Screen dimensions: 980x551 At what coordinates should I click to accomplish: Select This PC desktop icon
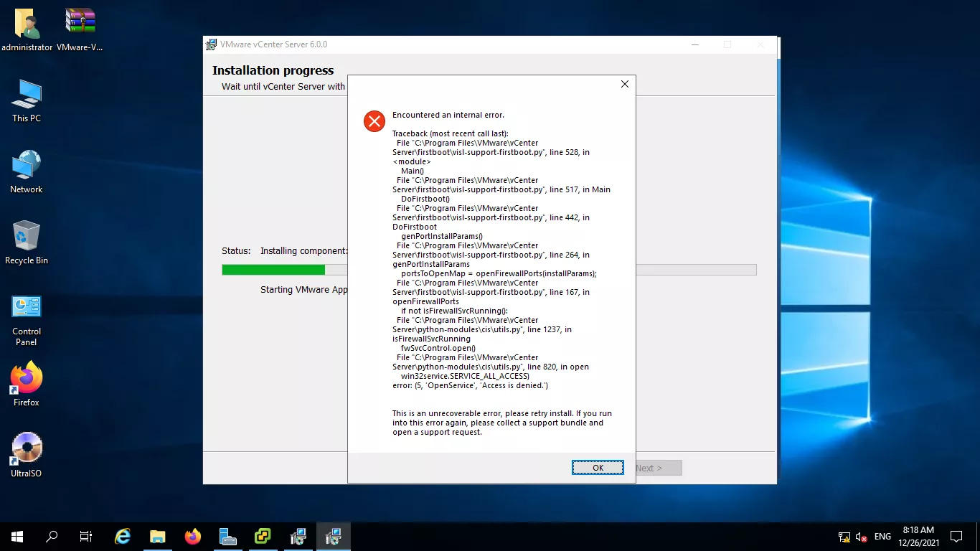(x=27, y=101)
